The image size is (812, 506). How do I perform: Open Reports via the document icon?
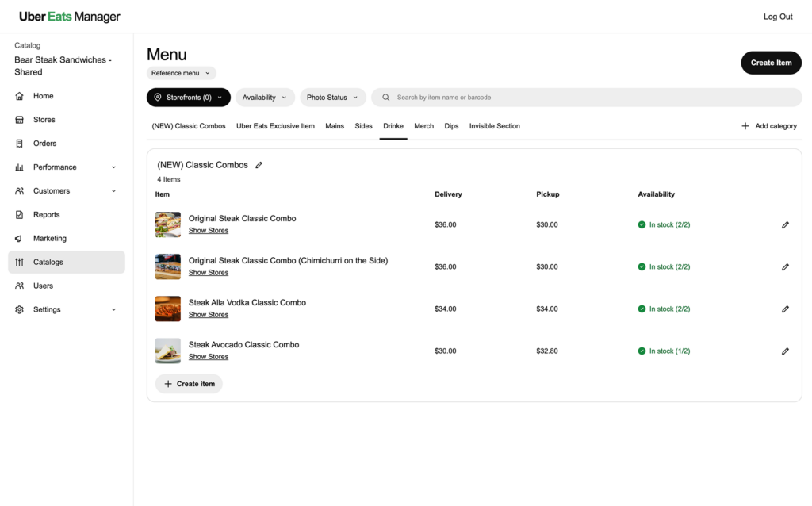[19, 214]
